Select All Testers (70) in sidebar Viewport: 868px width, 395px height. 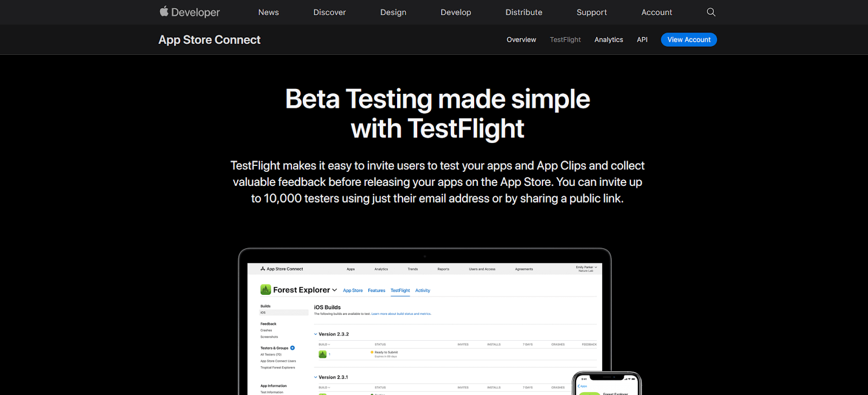[x=271, y=354]
